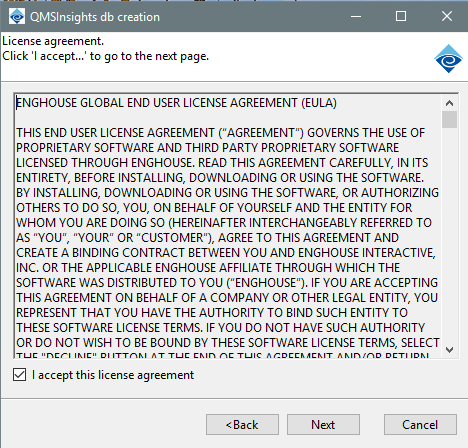468x448 pixels.
Task: Click the empty scrollbar track below thumb
Action: pyautogui.click(x=449, y=235)
